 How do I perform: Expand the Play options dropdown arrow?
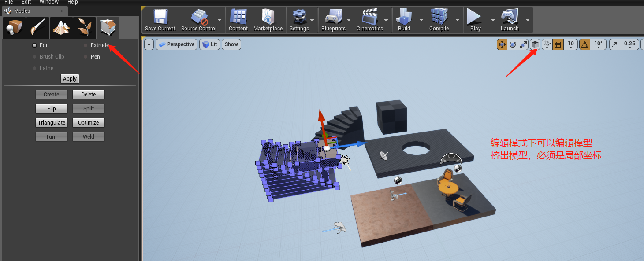tap(493, 20)
